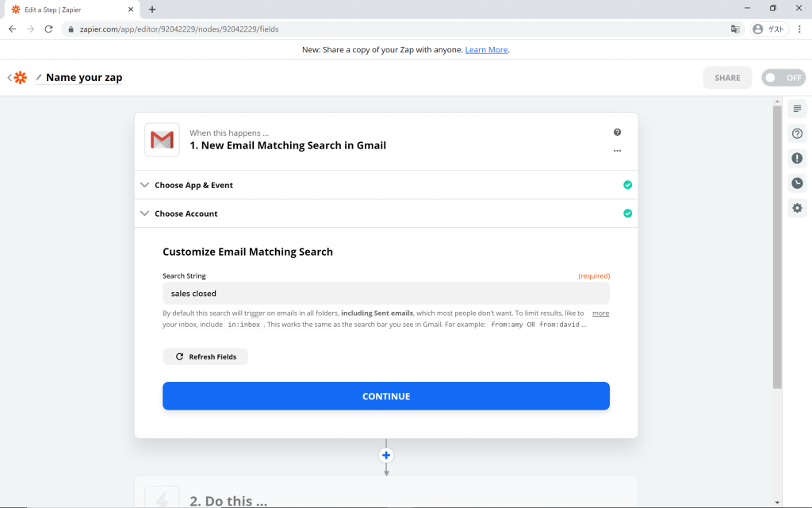Click the Refresh Fields button

pos(205,356)
